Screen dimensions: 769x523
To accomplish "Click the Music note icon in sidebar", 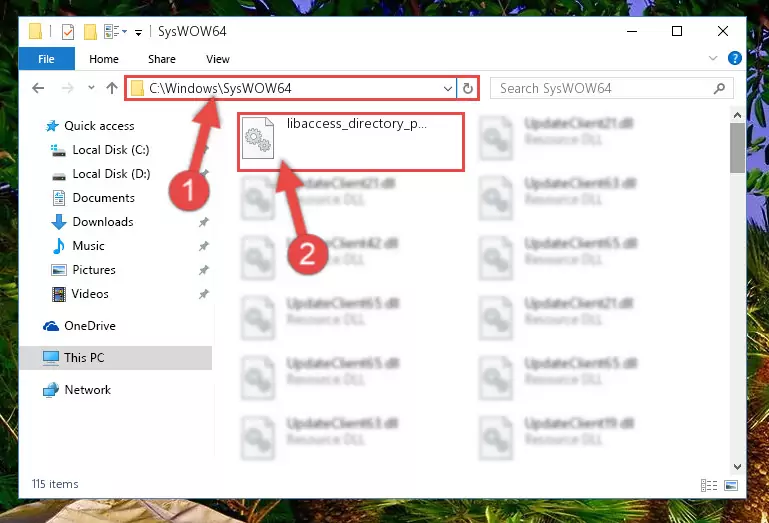I will pyautogui.click(x=58, y=246).
